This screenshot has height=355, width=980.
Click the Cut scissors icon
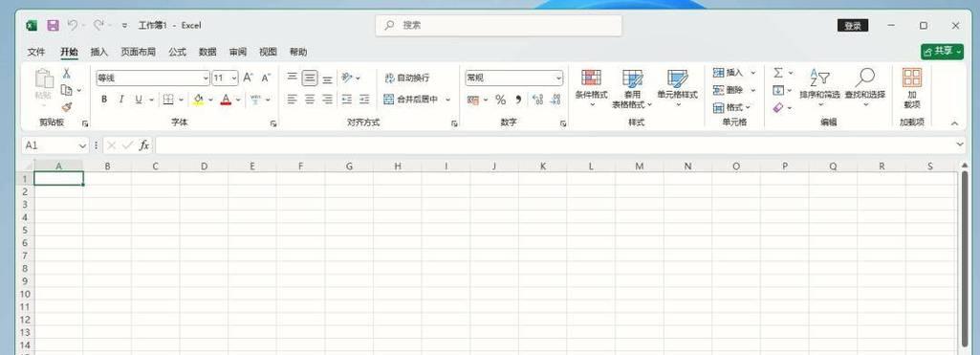pos(66,74)
